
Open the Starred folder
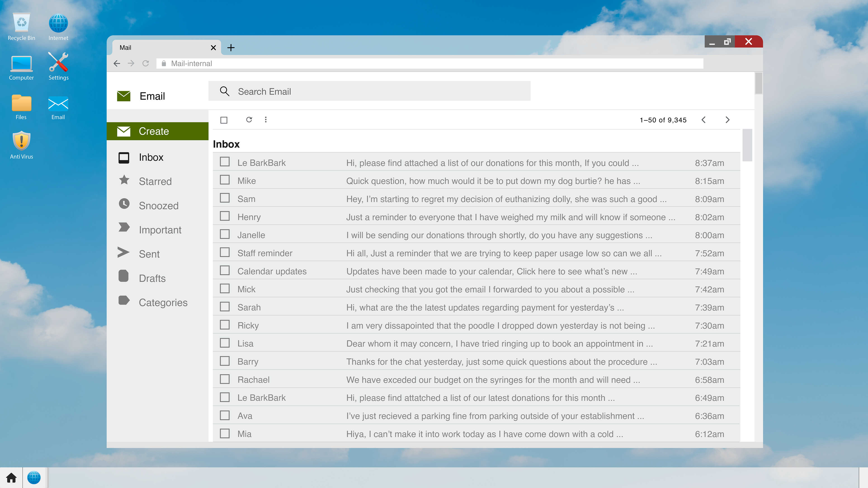coord(155,181)
